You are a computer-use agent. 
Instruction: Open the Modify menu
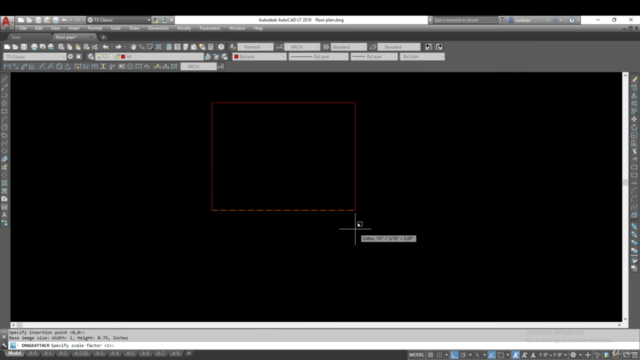coord(184,28)
